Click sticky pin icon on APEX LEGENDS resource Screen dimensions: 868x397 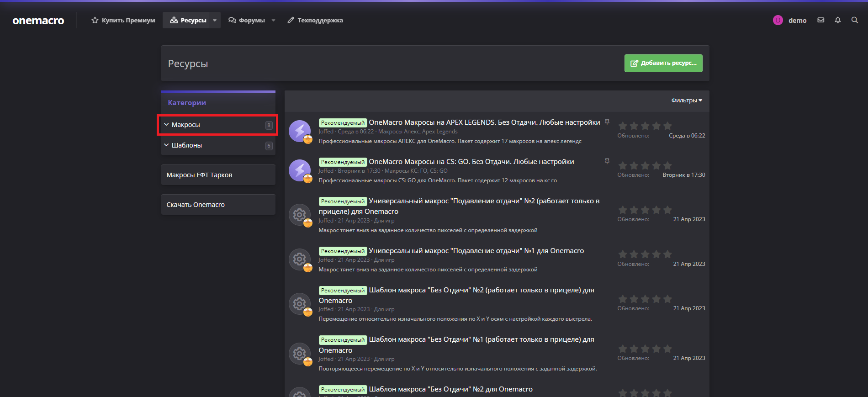point(607,122)
